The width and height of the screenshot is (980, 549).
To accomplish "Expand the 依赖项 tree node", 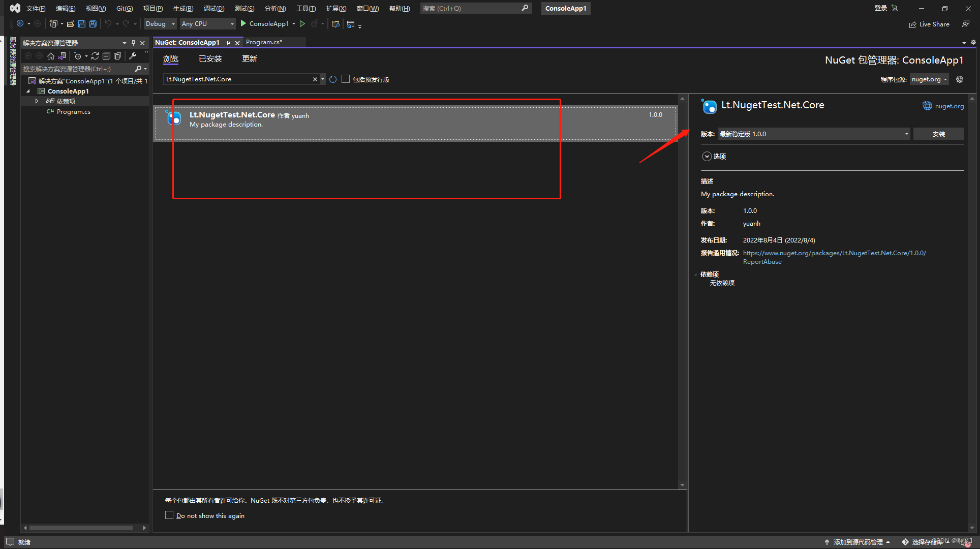I will [37, 101].
